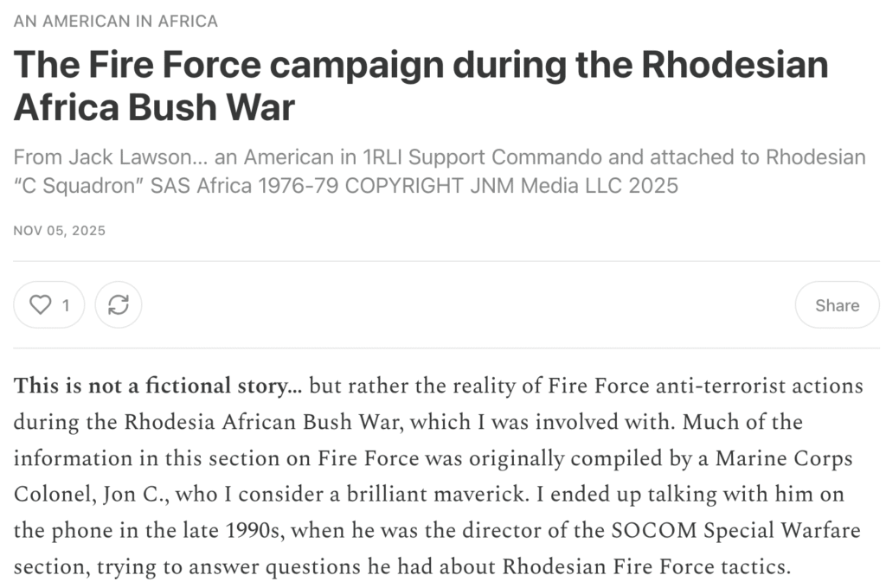
Task: Click the 'Africa Bush War' title line
Action: [x=155, y=109]
